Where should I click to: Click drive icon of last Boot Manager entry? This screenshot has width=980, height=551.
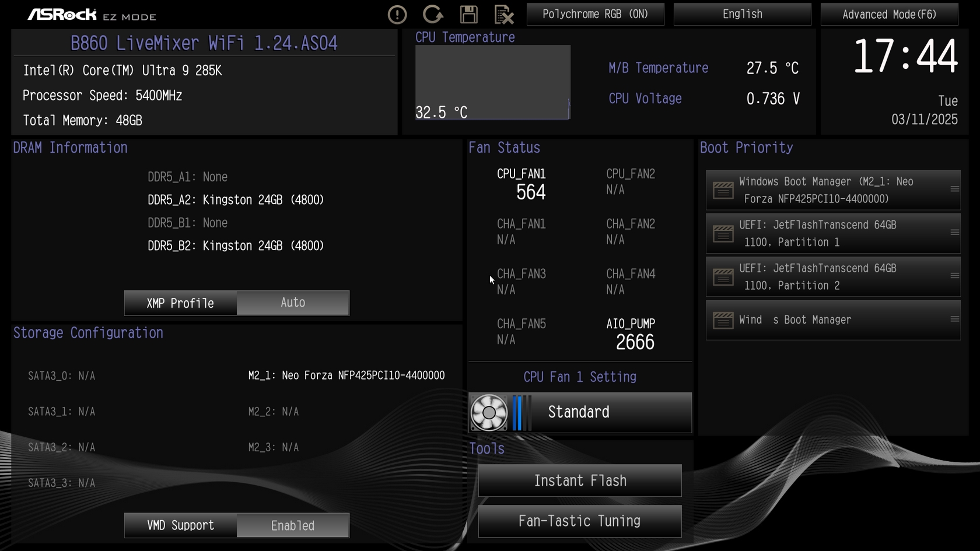coord(723,320)
